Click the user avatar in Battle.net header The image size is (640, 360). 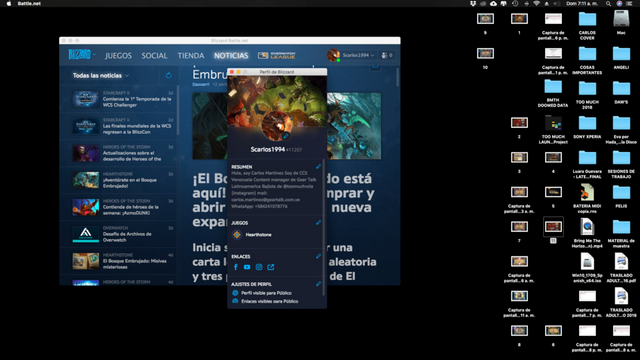(x=333, y=55)
